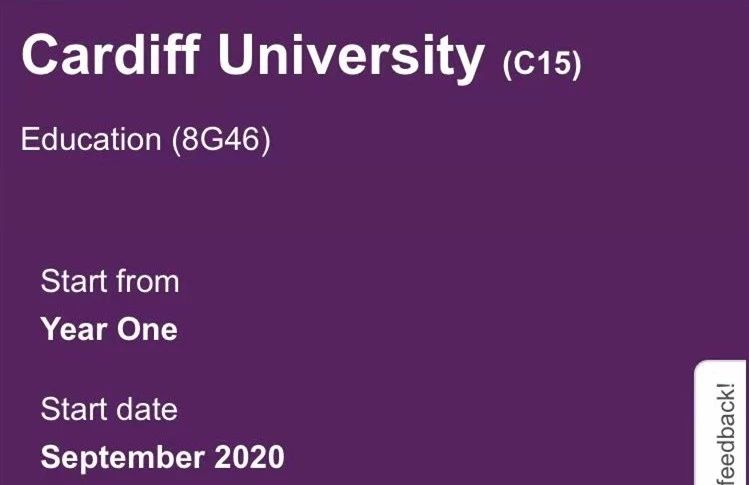Select the 8G46 course code
The width and height of the screenshot is (749, 485).
coord(220,139)
